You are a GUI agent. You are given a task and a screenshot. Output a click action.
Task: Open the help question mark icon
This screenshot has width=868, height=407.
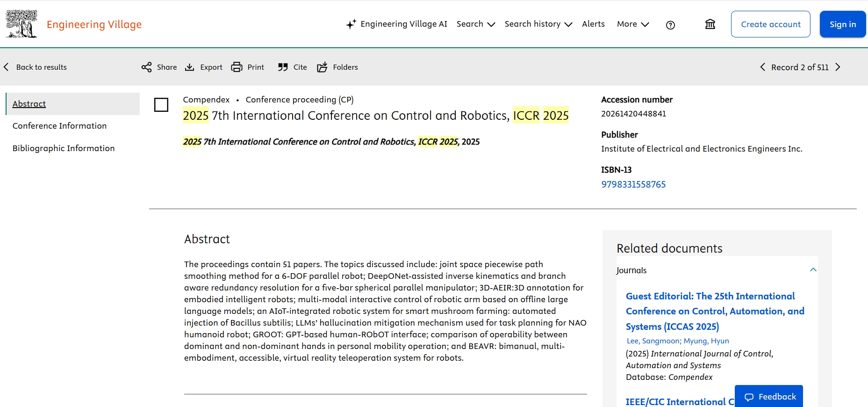[670, 25]
